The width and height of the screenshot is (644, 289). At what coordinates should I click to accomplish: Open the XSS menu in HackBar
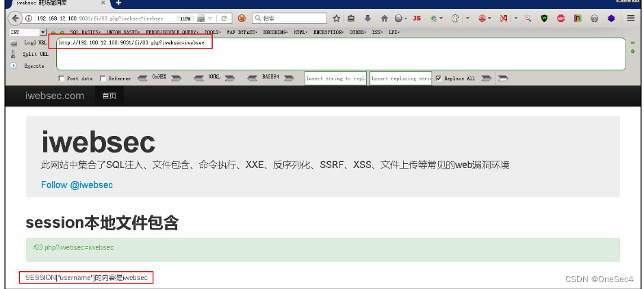[378, 32]
